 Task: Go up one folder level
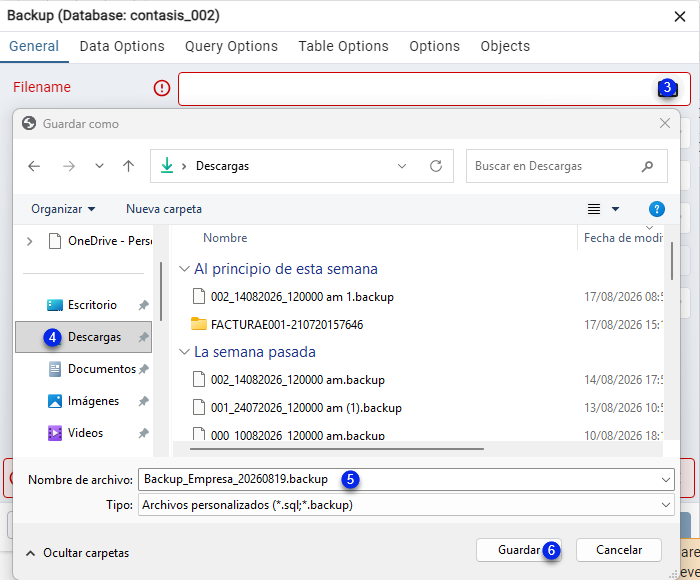point(129,166)
